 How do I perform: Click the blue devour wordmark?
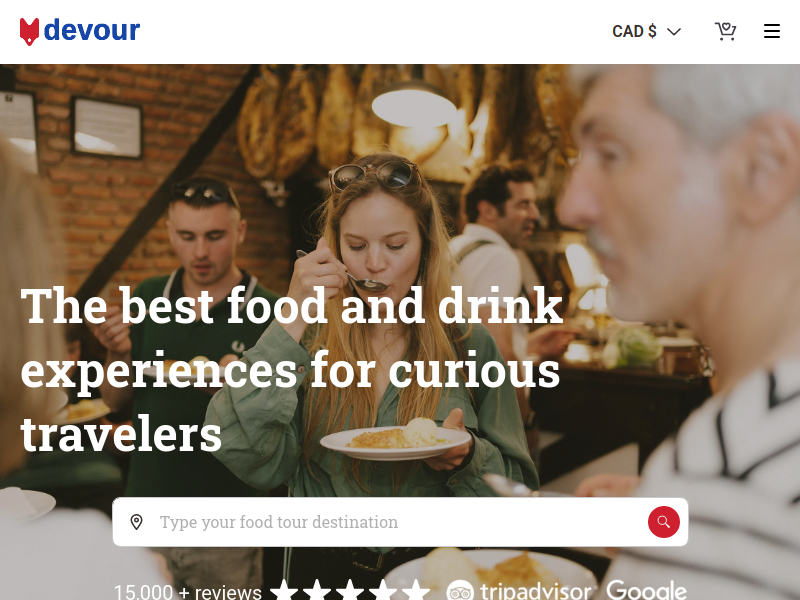tap(92, 30)
